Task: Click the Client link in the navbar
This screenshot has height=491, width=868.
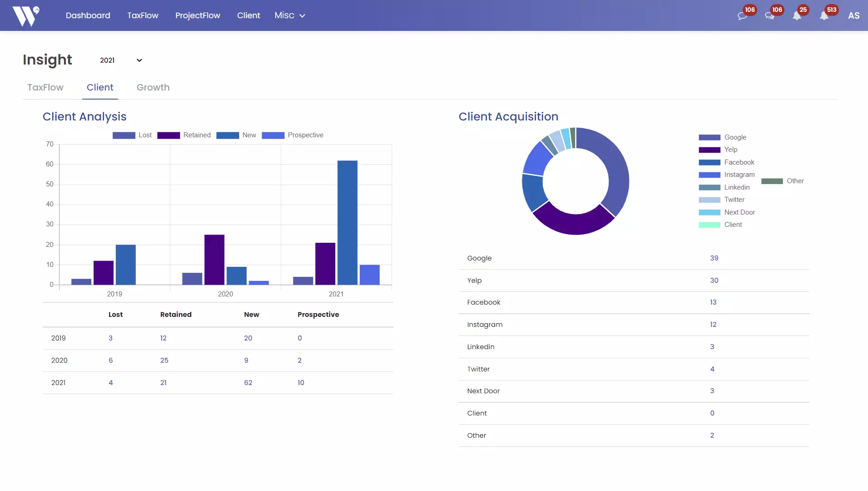Action: (x=248, y=15)
